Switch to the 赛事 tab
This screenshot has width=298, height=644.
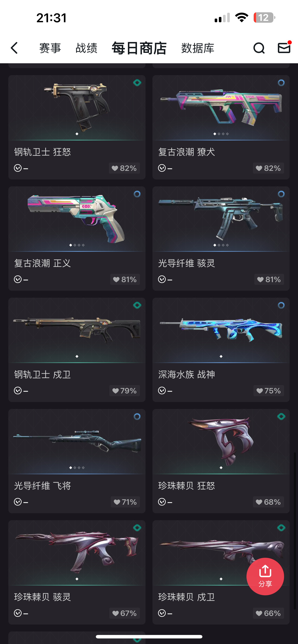[50, 48]
